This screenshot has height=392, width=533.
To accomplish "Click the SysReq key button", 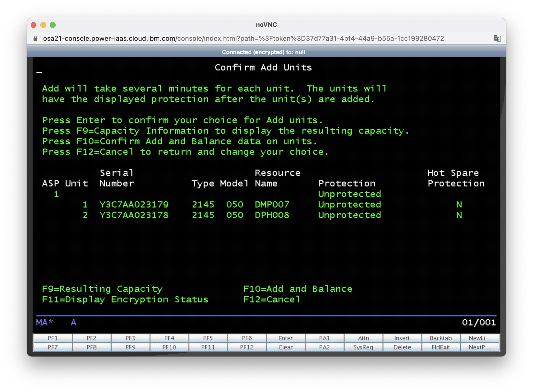I will pos(363,347).
